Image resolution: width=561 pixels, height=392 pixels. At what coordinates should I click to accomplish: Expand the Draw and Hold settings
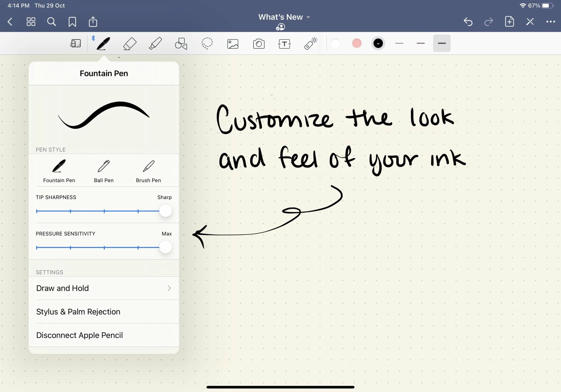104,288
